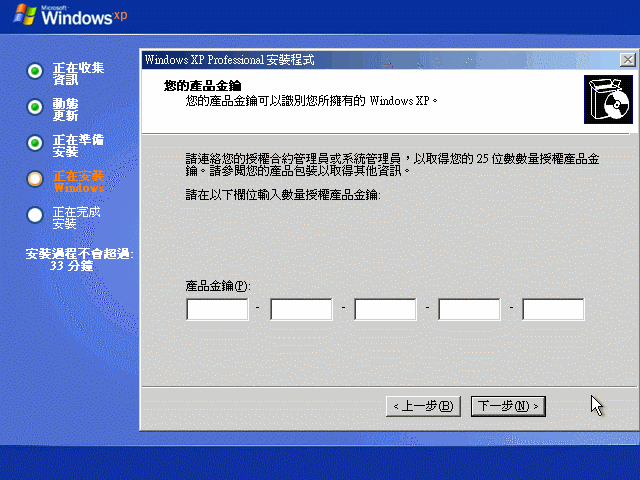Click the 正在完成安裝 step indicator
This screenshot has width=640, height=480.
(x=35, y=215)
